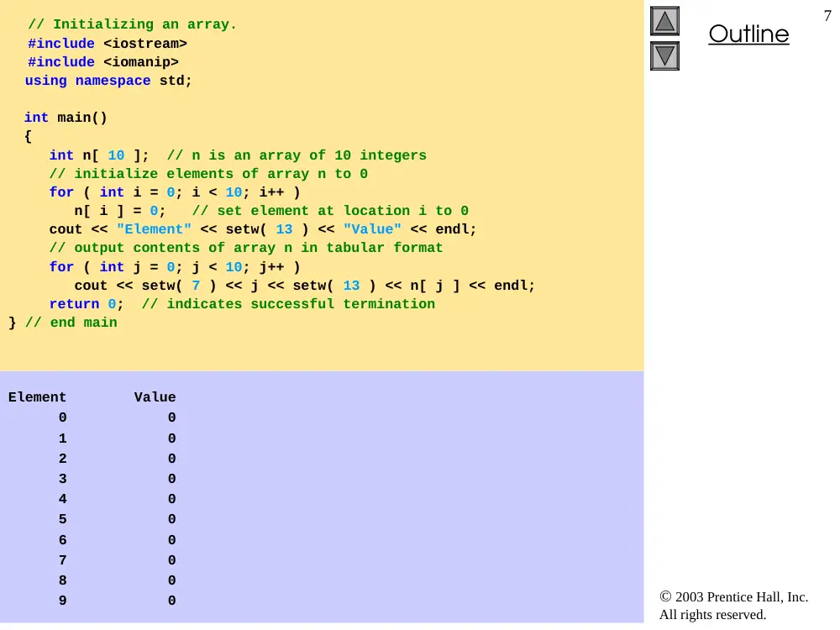Open the Outline link
Image resolution: width=840 pixels, height=630 pixels.
point(748,34)
